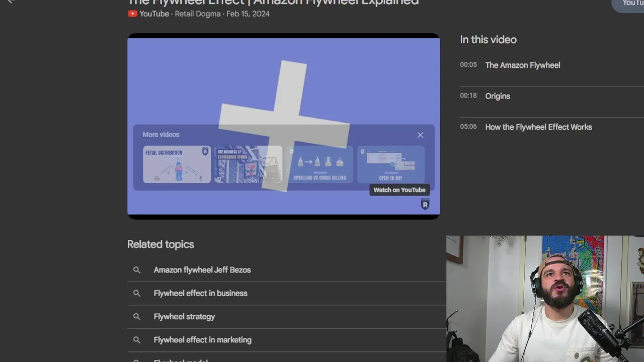Jump to The Amazon Flywheel chapter
The height and width of the screenshot is (362, 644).
click(x=522, y=65)
